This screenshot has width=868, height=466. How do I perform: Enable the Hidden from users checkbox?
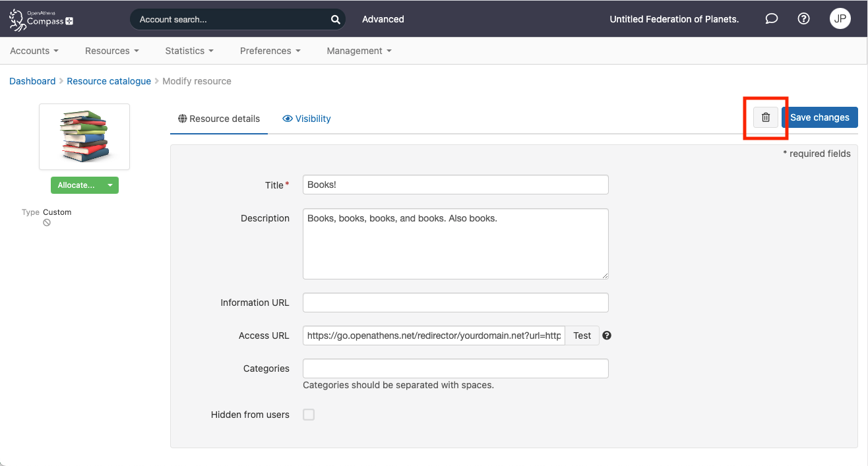309,414
